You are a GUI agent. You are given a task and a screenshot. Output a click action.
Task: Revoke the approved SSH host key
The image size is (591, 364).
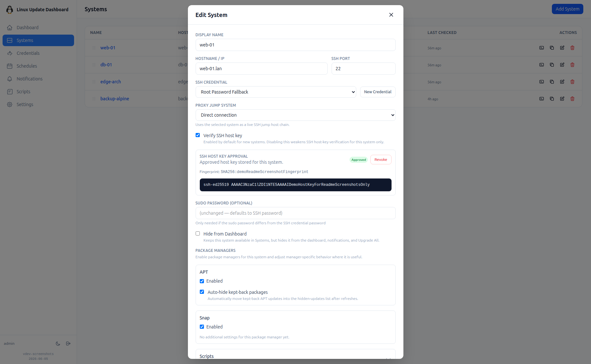381,160
